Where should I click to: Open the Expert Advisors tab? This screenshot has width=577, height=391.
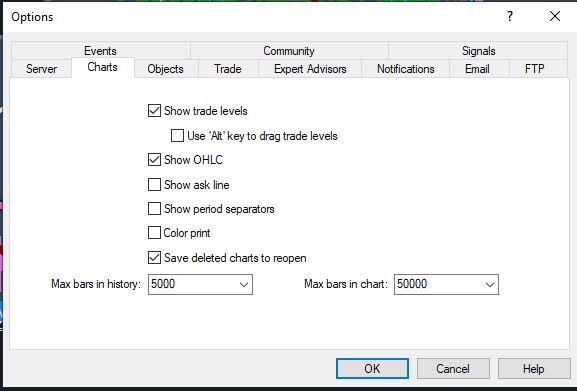pyautogui.click(x=310, y=69)
